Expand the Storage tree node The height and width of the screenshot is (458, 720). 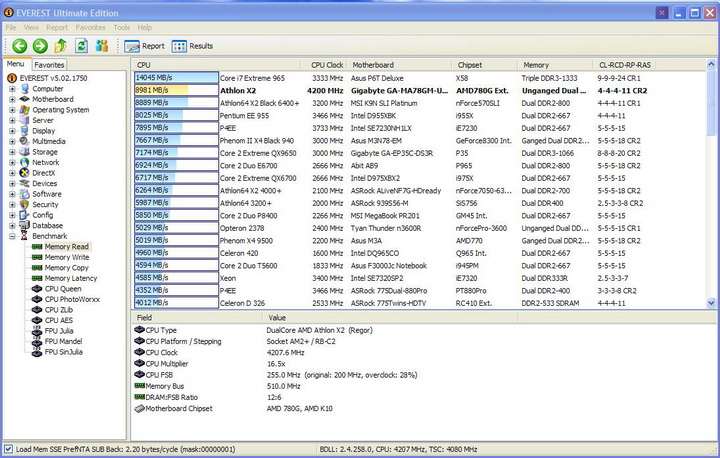click(12, 152)
